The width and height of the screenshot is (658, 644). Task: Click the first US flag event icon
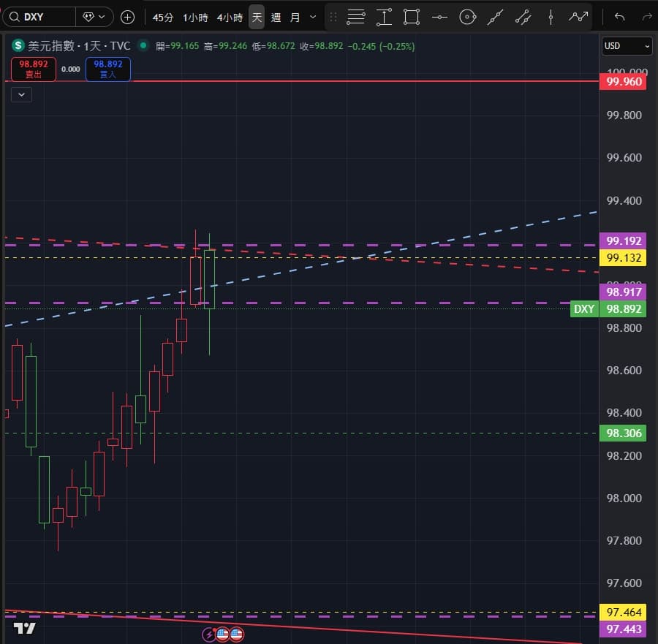coord(223,634)
